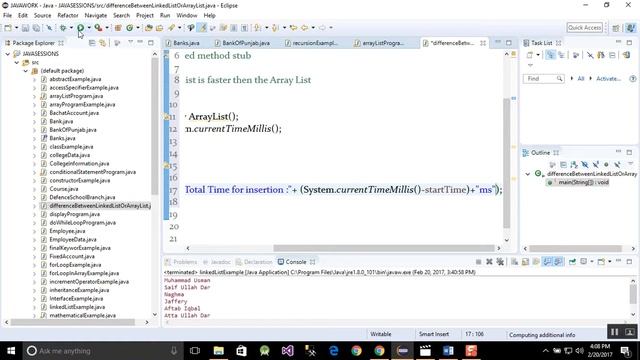The width and height of the screenshot is (640, 360).
Task: Click the Pin Console icon
Action: pyautogui.click(x=572, y=262)
